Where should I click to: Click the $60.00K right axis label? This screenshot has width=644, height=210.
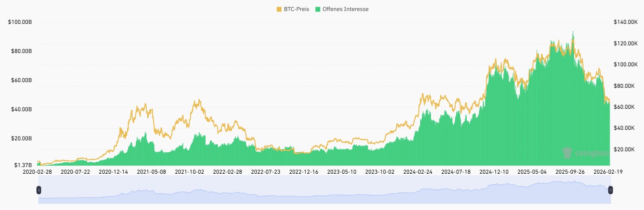(624, 107)
